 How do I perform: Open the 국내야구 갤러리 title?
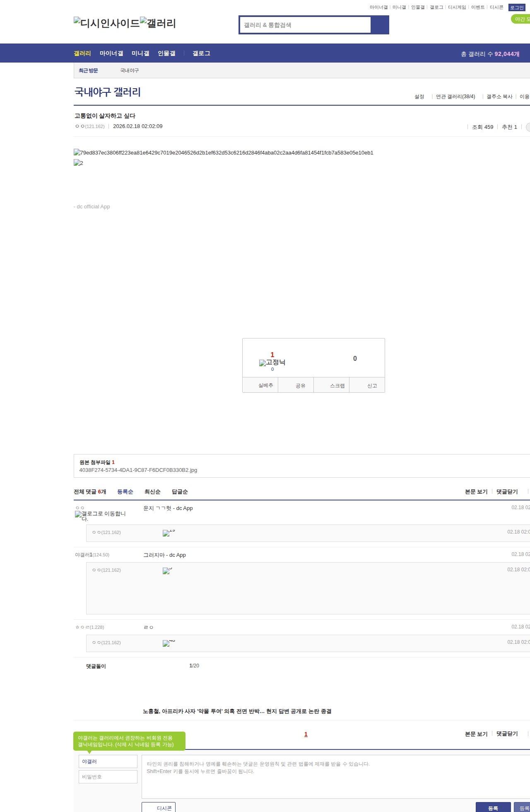[108, 92]
